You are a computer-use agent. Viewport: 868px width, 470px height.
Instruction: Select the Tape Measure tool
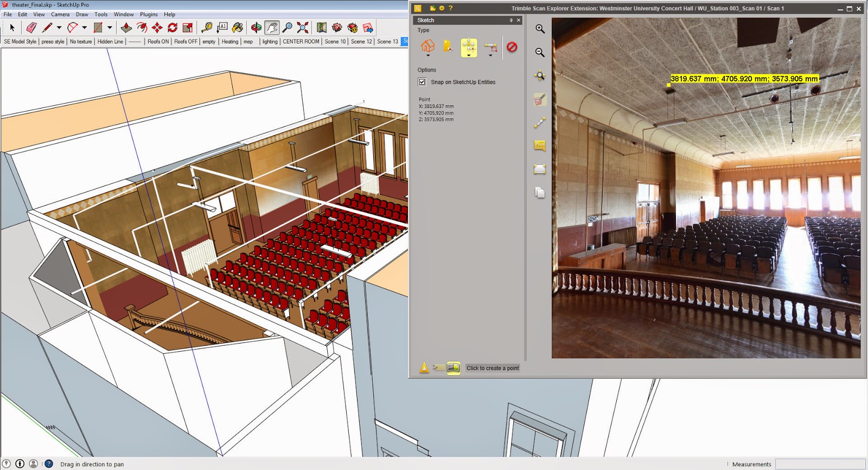pyautogui.click(x=207, y=28)
